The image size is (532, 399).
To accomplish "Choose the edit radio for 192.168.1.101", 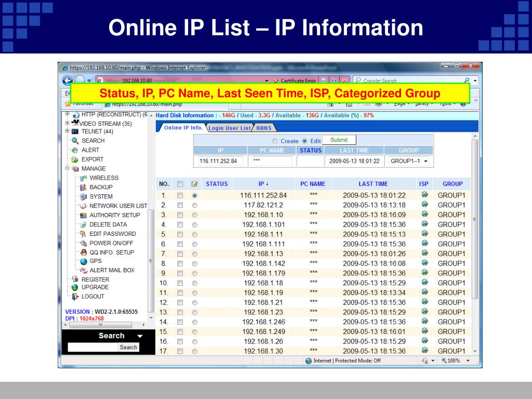I will click(x=194, y=224).
